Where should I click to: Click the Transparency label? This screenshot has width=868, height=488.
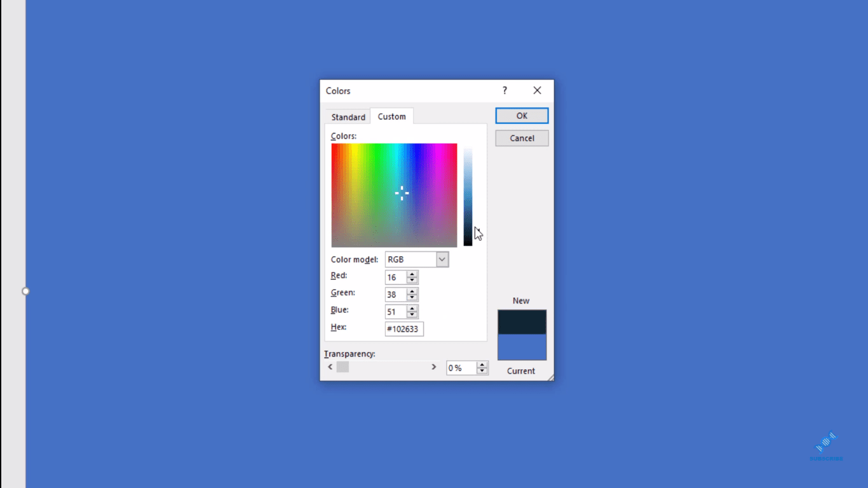coord(349,354)
